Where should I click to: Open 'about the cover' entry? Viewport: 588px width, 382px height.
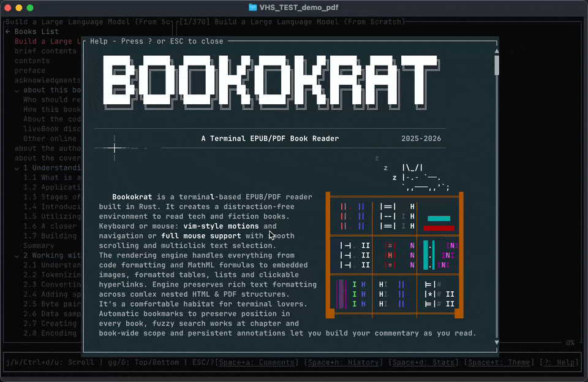(x=48, y=158)
